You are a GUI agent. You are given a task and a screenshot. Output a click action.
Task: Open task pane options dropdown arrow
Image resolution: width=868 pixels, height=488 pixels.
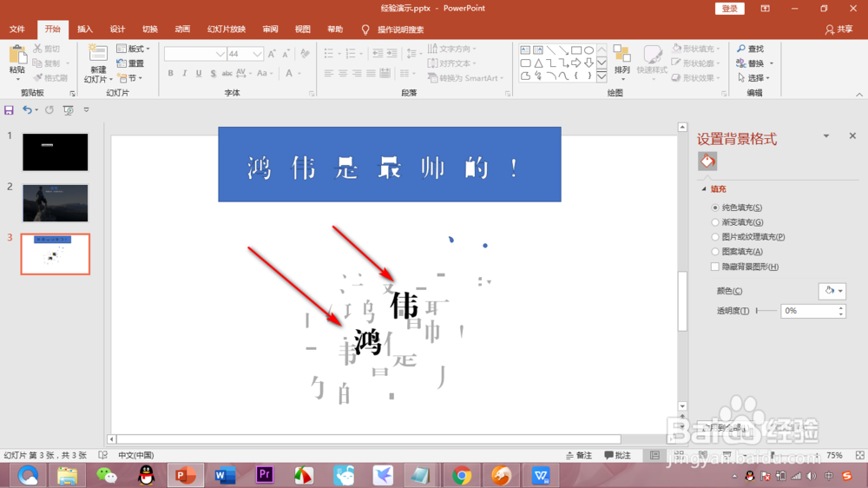[826, 135]
